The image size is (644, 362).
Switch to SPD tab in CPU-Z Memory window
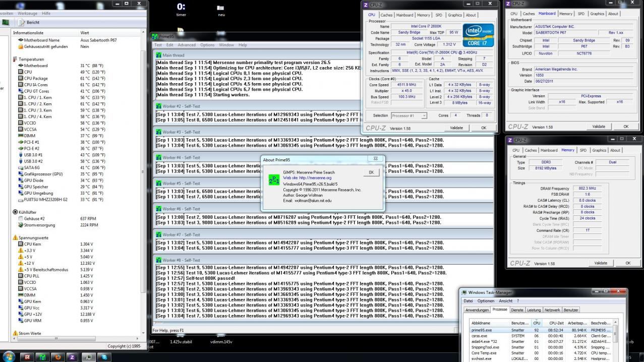tap(583, 150)
